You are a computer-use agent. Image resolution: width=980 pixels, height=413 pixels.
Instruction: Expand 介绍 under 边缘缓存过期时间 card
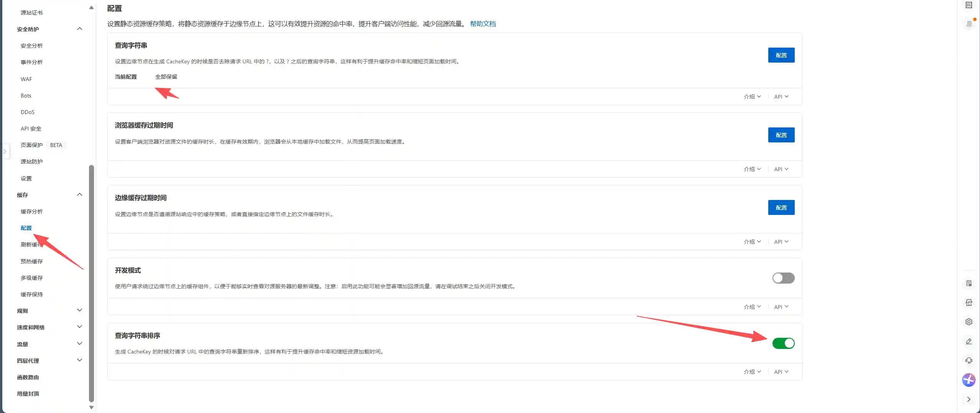coord(752,242)
